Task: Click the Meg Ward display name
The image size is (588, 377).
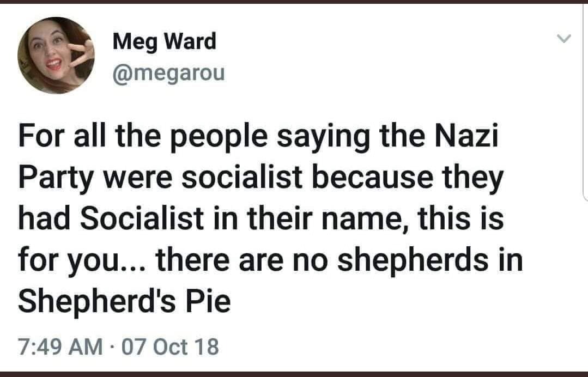Action: [164, 41]
